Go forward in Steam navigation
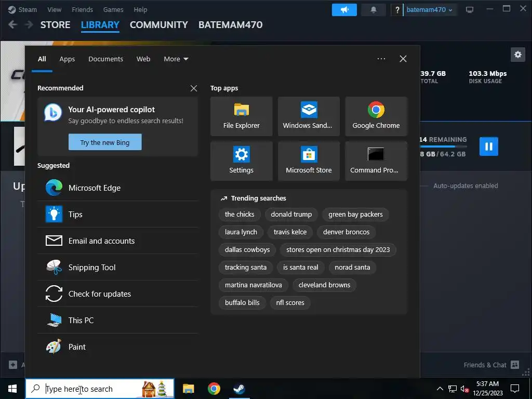This screenshot has height=399, width=532. (x=29, y=24)
